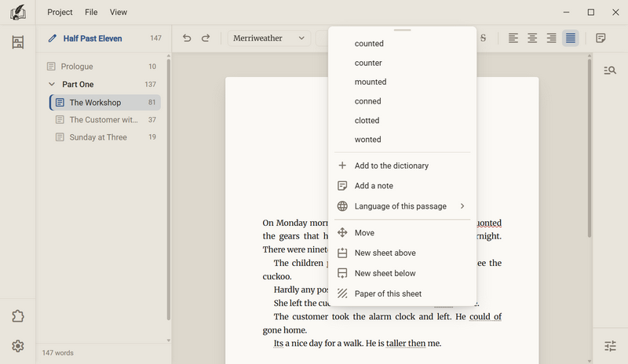This screenshot has height=364, width=628.
Task: Open the notes panel icon in toolbar
Action: pyautogui.click(x=601, y=38)
